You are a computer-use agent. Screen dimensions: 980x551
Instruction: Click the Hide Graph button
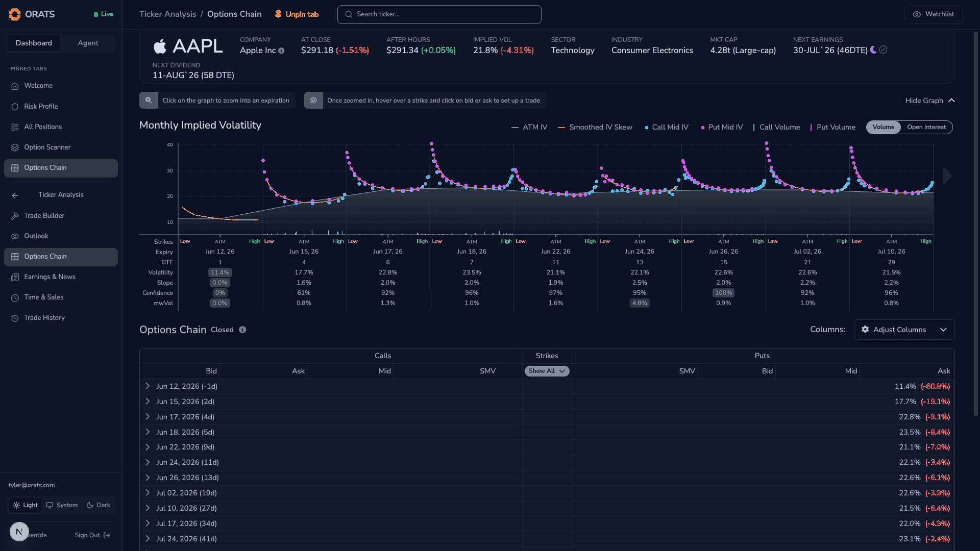click(930, 101)
